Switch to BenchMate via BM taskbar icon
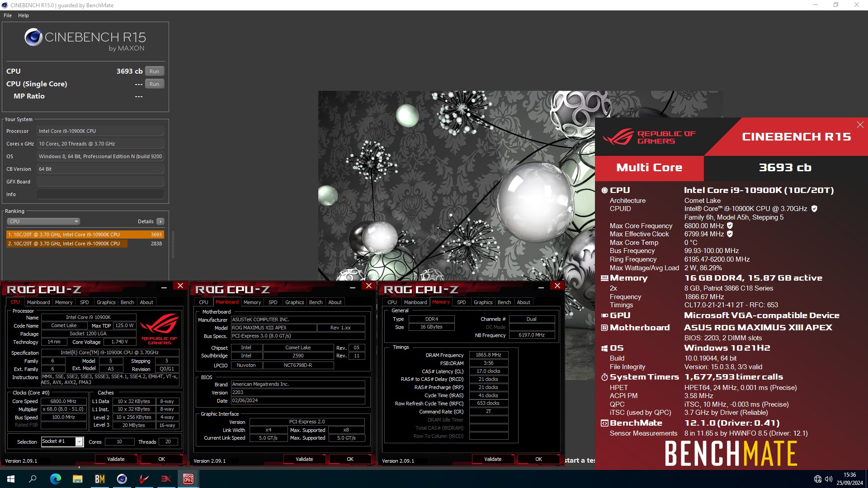The image size is (868, 488). [99, 479]
